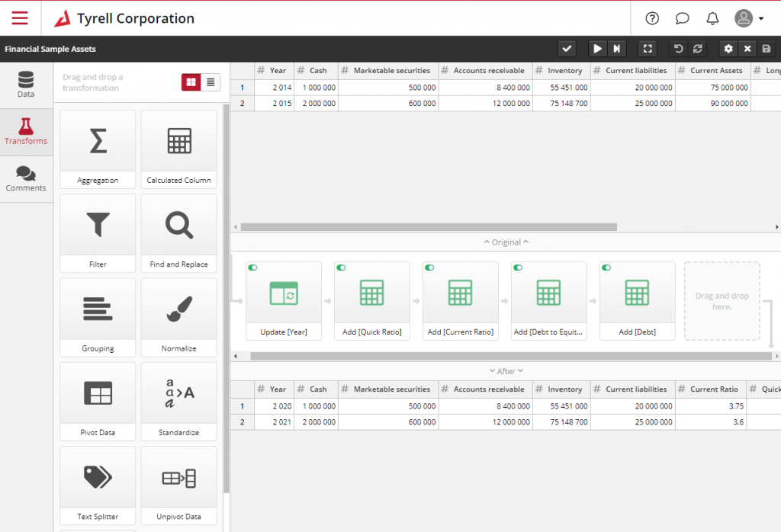Click the Financial Sample Assets title
This screenshot has width=781, height=532.
coord(50,49)
